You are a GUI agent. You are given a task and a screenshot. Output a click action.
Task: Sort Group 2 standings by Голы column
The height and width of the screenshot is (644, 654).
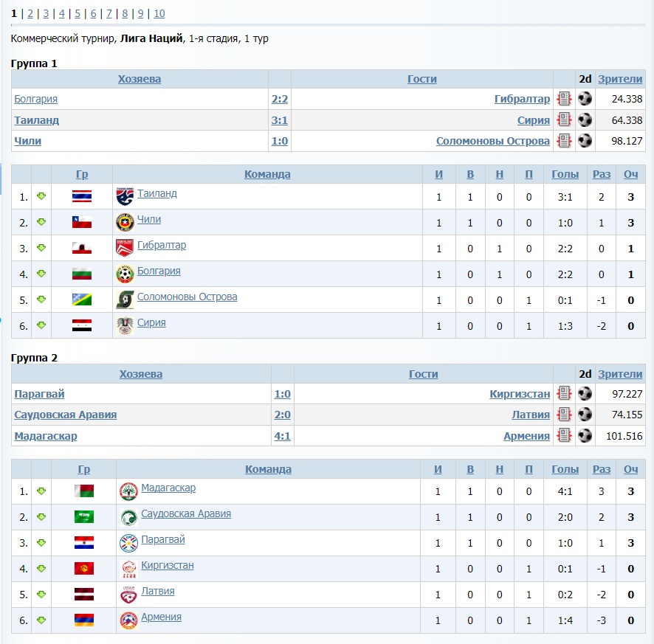click(x=565, y=469)
